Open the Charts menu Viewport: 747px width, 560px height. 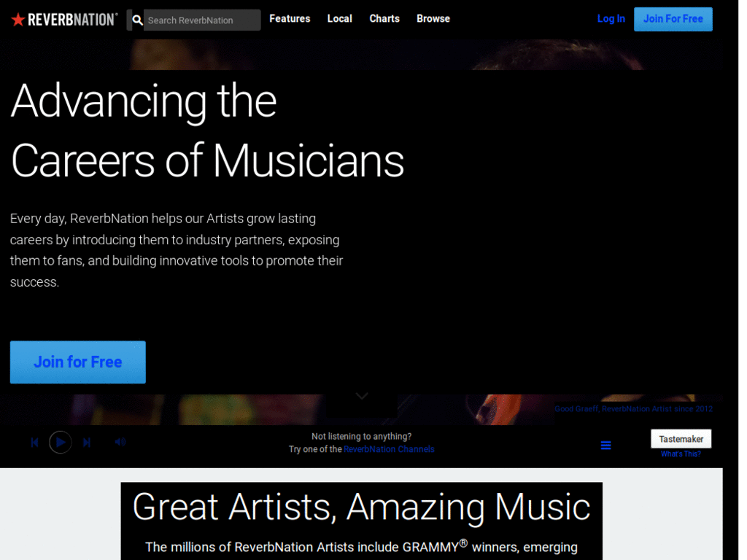pos(384,18)
